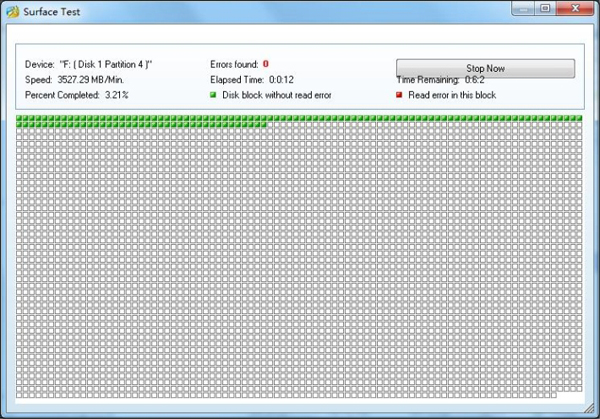
Task: Minimize the Surface Test window
Action: pos(523,8)
